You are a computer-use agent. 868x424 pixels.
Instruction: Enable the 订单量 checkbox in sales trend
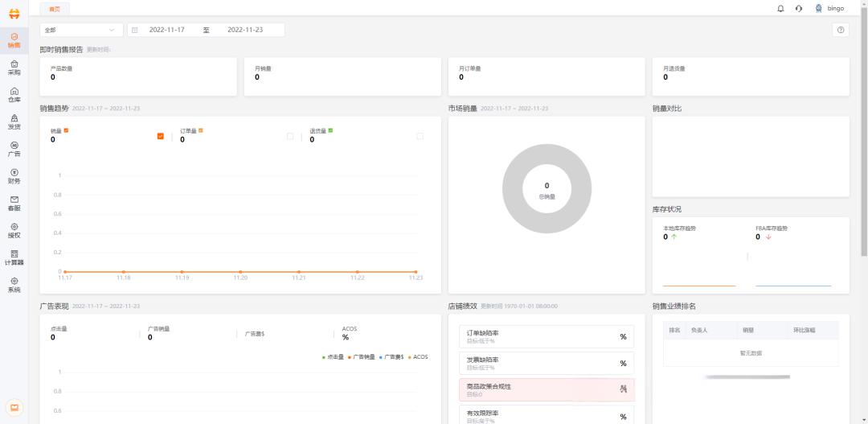(x=290, y=136)
